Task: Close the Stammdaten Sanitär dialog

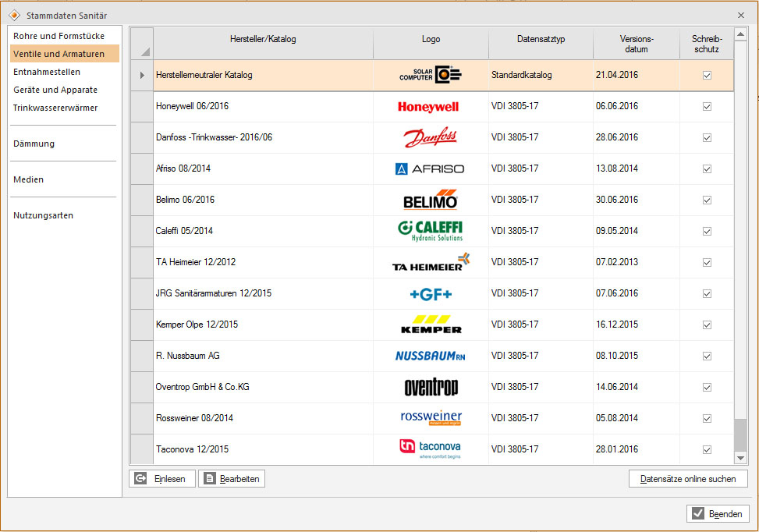Action: pyautogui.click(x=740, y=16)
